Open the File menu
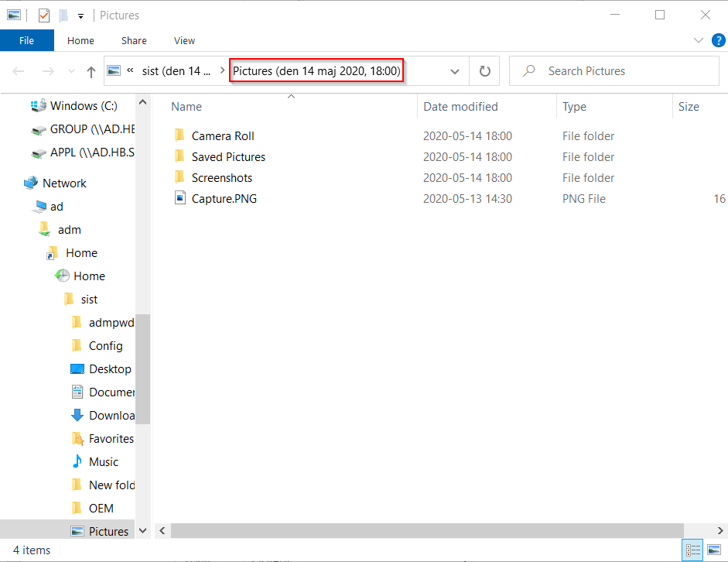The image size is (728, 562). pyautogui.click(x=26, y=41)
